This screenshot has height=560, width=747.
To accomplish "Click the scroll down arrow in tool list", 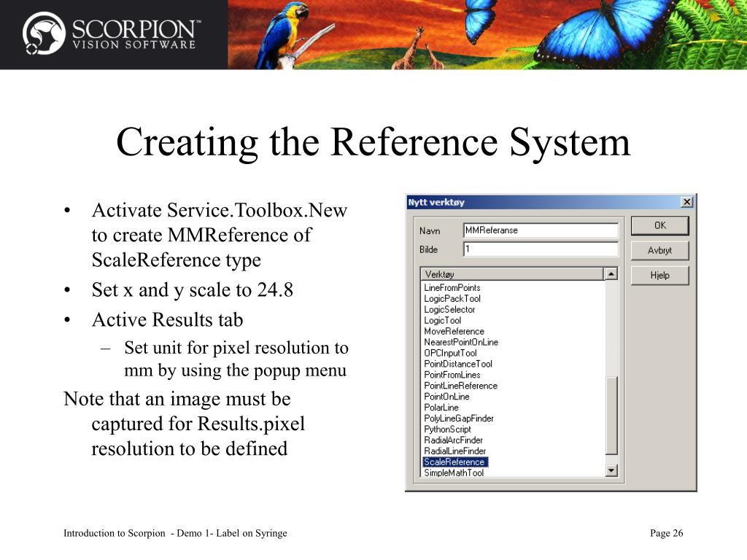I will click(x=611, y=471).
